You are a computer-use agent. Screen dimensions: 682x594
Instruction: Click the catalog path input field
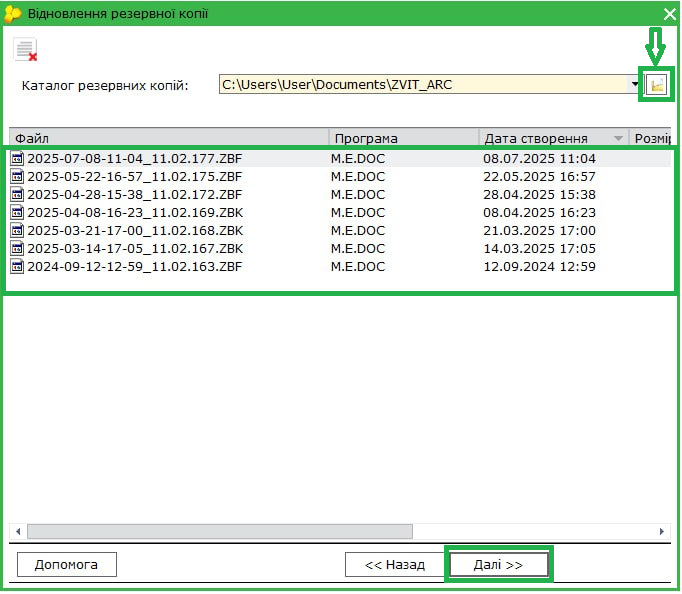[423, 85]
